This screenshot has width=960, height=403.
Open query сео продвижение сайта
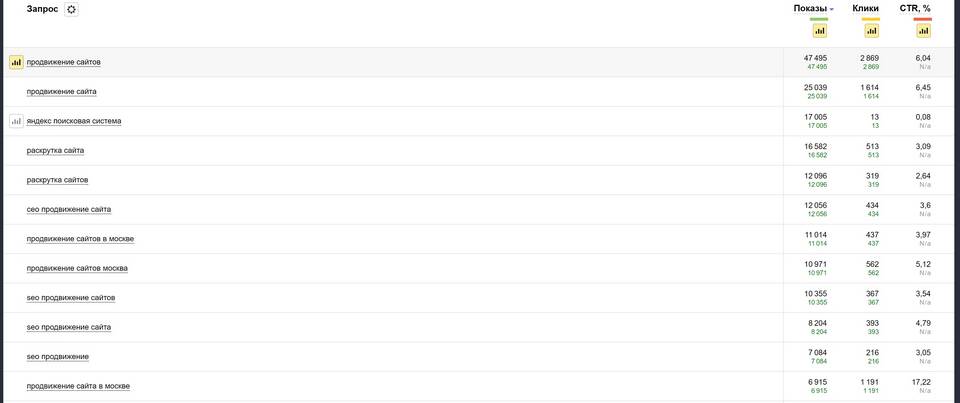point(69,209)
